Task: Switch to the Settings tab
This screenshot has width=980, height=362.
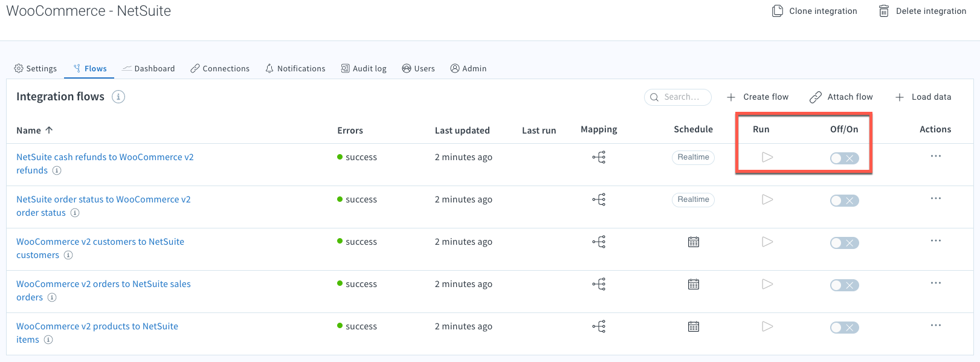Action: point(35,68)
